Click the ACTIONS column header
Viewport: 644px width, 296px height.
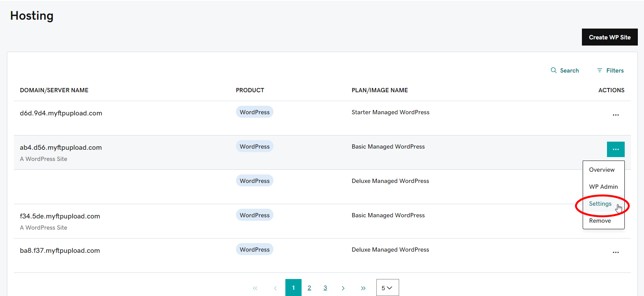pyautogui.click(x=611, y=90)
